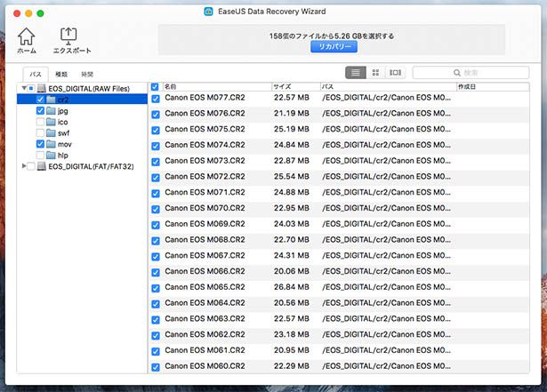Viewport: 547px width, 392px height.
Task: Click EOS_DIGITAL(FAT/FAT32) drive icon
Action: (42, 166)
